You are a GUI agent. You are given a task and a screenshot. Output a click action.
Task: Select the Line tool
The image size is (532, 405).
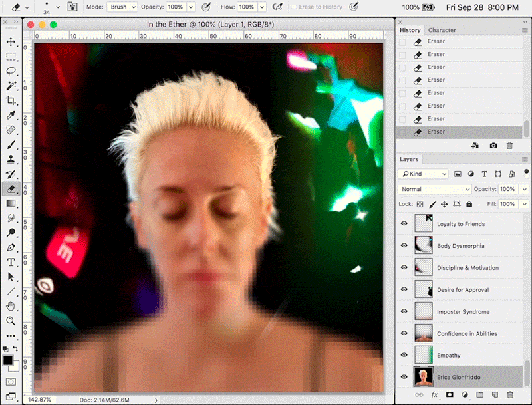[11, 292]
